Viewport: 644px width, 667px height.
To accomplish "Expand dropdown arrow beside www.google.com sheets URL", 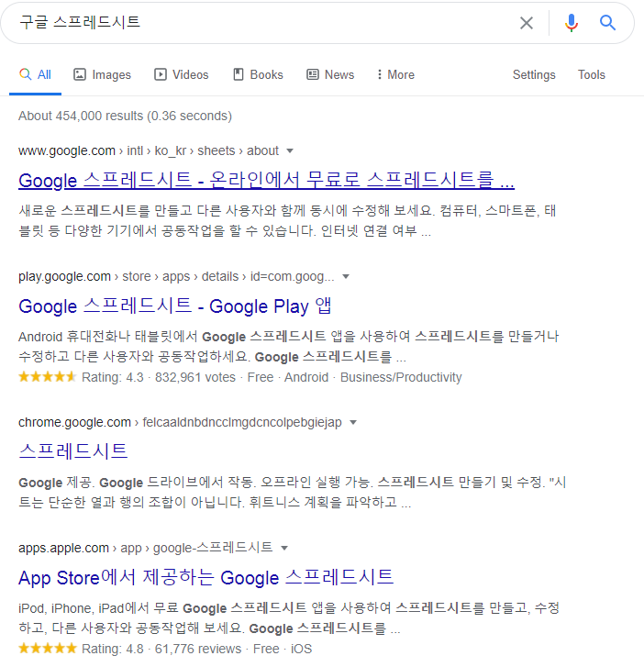I will 290,151.
